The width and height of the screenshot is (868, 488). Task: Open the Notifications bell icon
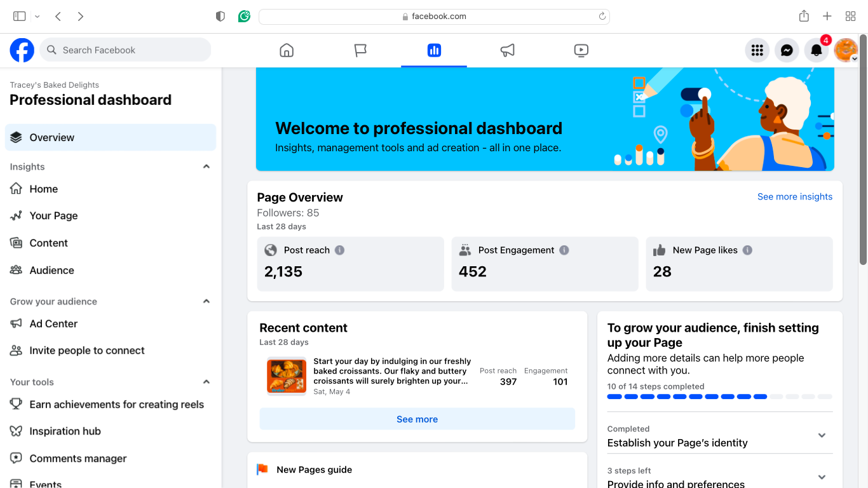tap(817, 50)
